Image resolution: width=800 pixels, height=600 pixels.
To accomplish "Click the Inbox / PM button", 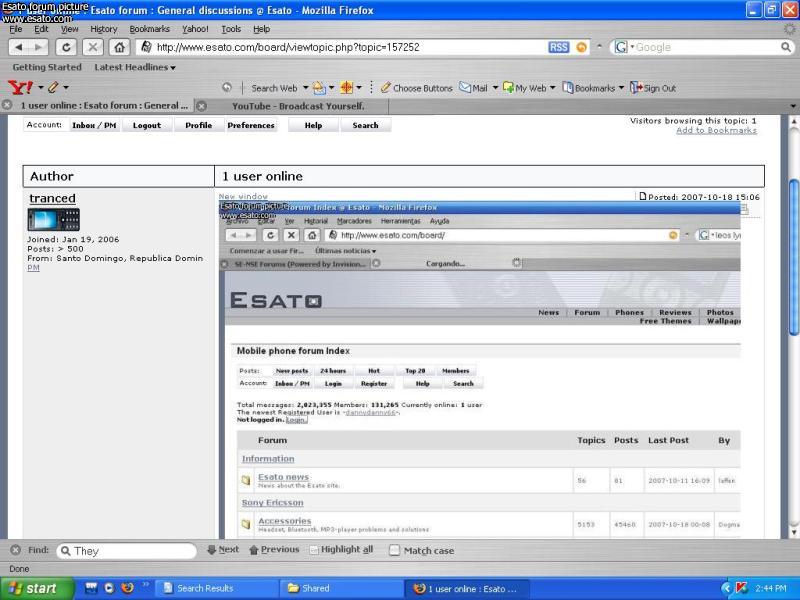I will [x=94, y=125].
